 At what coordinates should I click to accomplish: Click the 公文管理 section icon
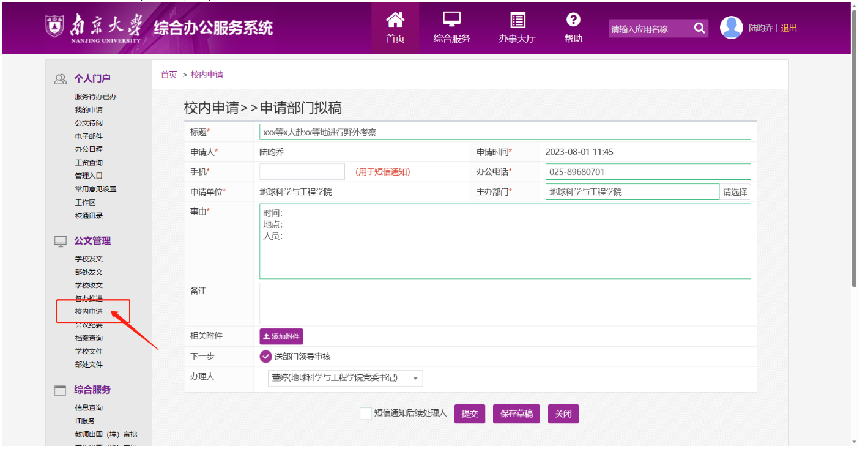(x=60, y=242)
